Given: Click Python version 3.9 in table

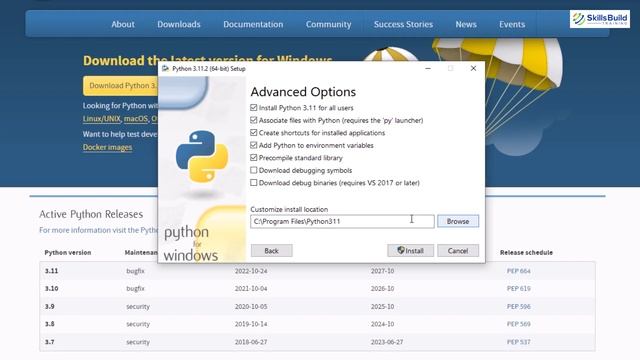Looking at the screenshot, I should [50, 307].
